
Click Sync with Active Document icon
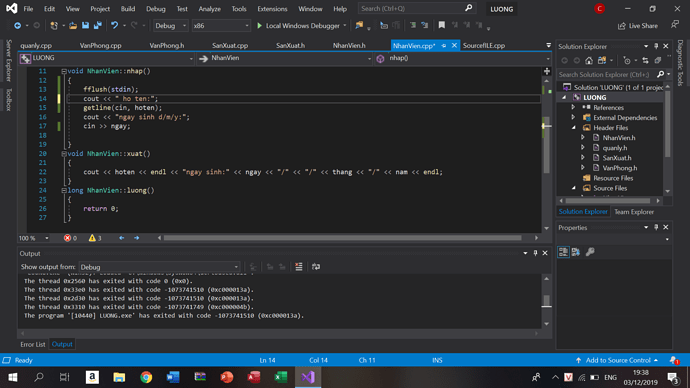[x=645, y=60]
